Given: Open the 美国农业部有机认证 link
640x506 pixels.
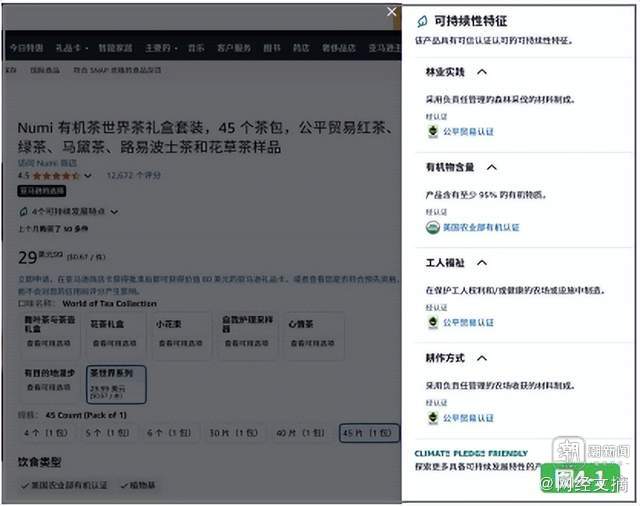Looking at the screenshot, I should [481, 227].
